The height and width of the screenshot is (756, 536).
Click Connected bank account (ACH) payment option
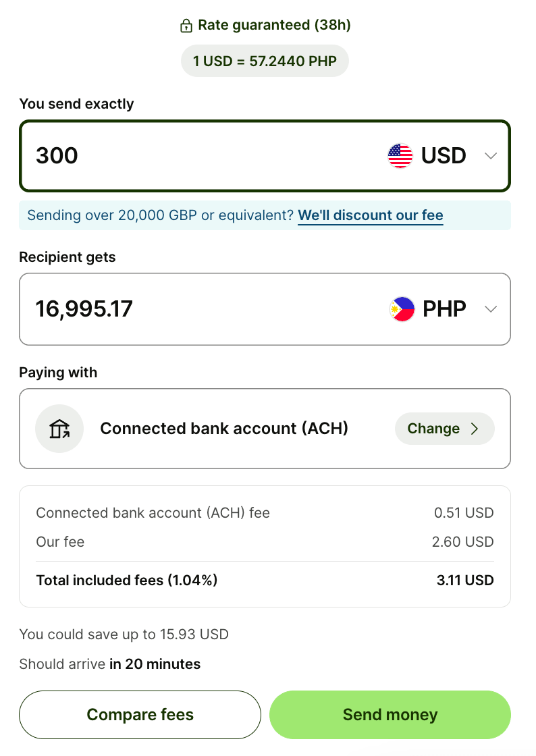tap(223, 429)
